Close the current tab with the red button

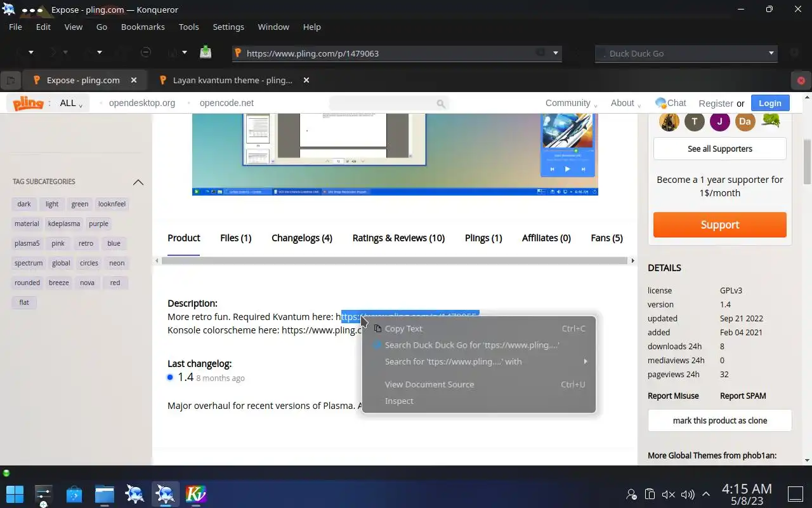point(801,81)
